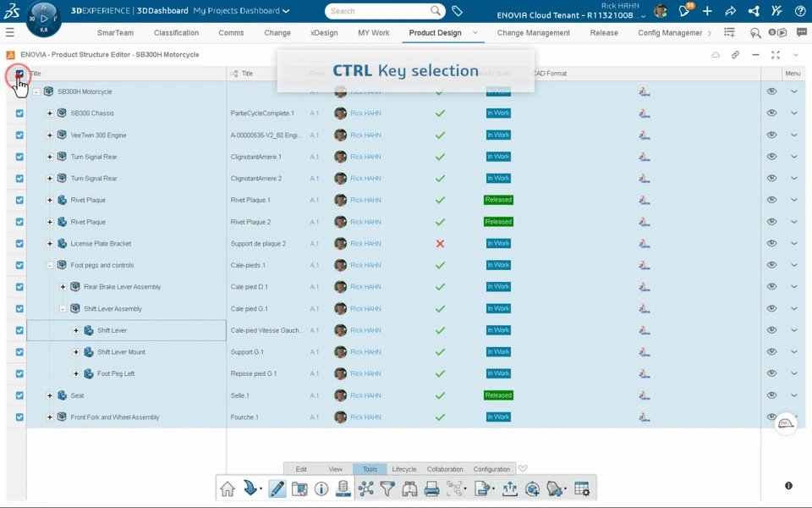Open the social network sharing icon
The image size is (812, 508).
click(754, 11)
